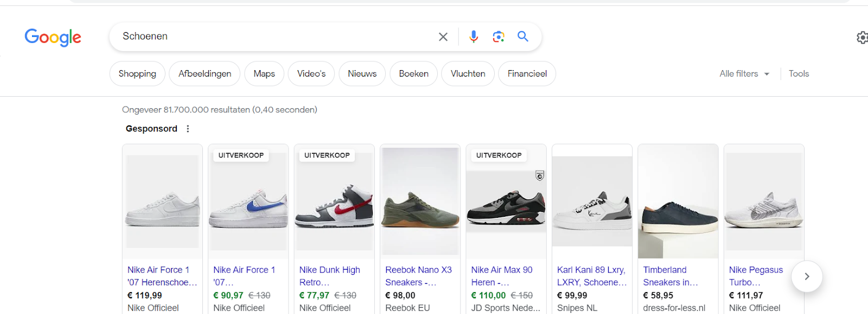Open Karl Kani 89 Lxry title link
The width and height of the screenshot is (868, 314).
point(592,276)
